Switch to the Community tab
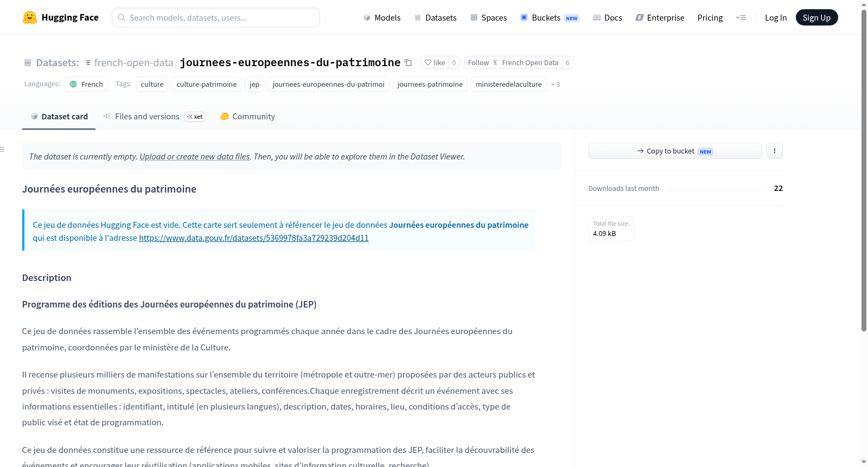868x467 pixels. click(x=247, y=117)
